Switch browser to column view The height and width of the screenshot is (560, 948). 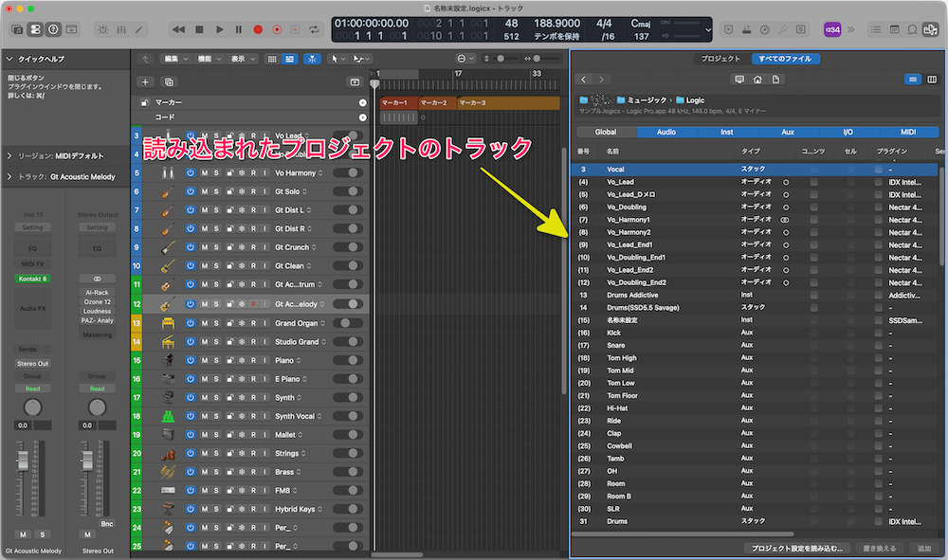(x=932, y=80)
